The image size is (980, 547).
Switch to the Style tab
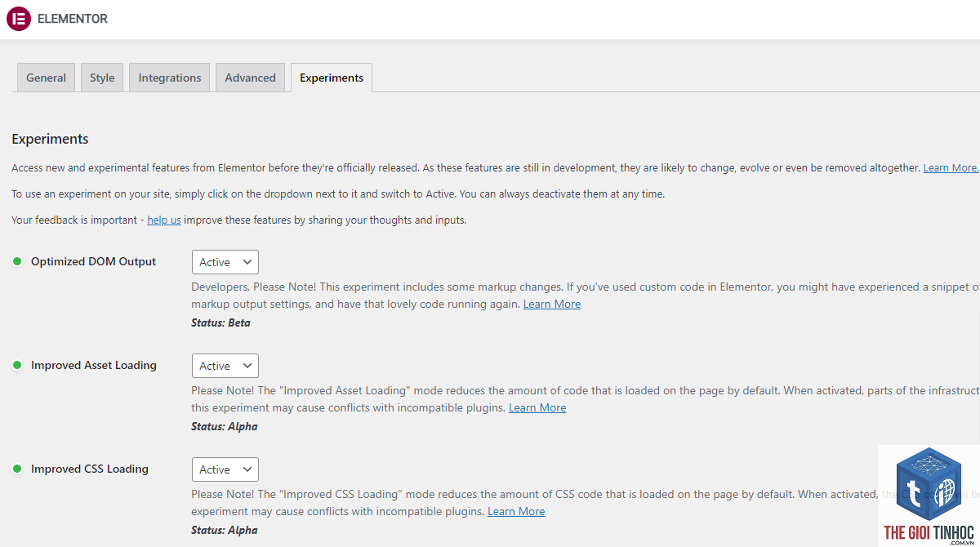pos(102,78)
